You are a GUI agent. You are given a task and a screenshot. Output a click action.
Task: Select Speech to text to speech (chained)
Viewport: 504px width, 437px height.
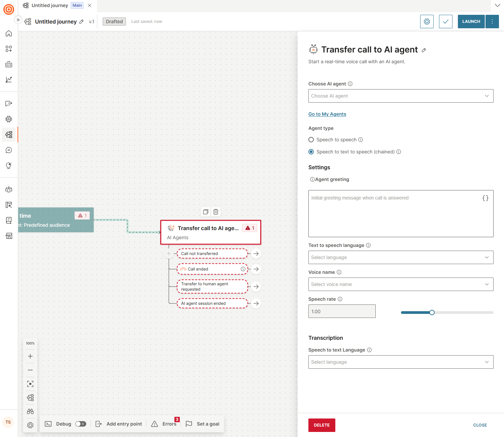[x=311, y=152]
